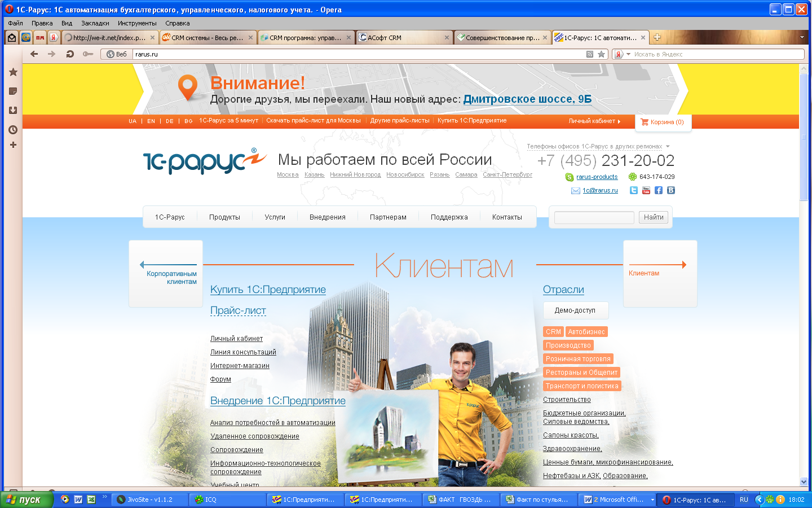Open the Купить 1С:Предприятие heading link
The width and height of the screenshot is (812, 508).
point(268,290)
